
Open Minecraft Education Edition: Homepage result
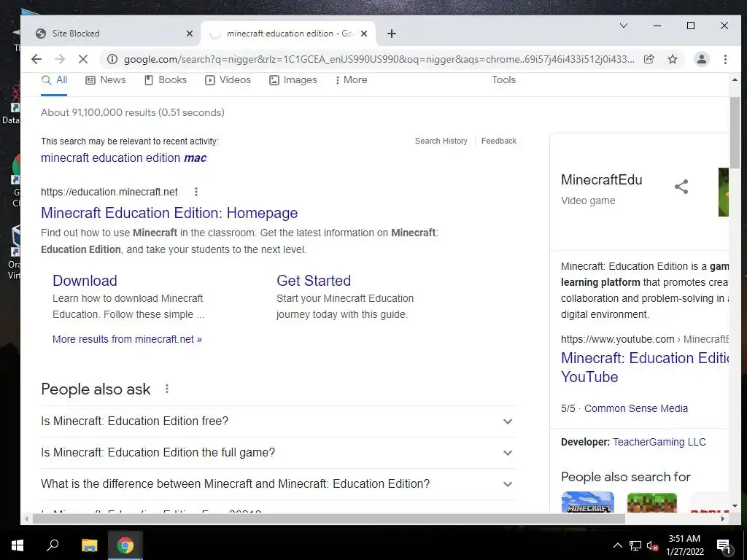click(x=169, y=213)
